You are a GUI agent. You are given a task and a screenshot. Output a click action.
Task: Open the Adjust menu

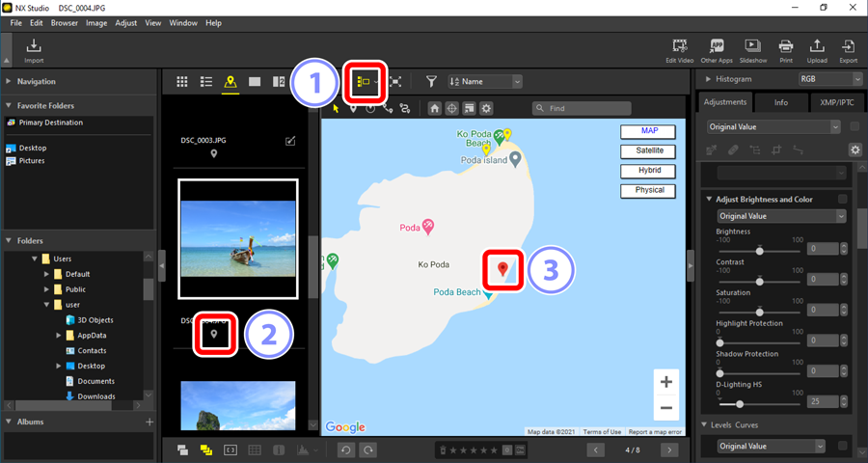[x=126, y=23]
